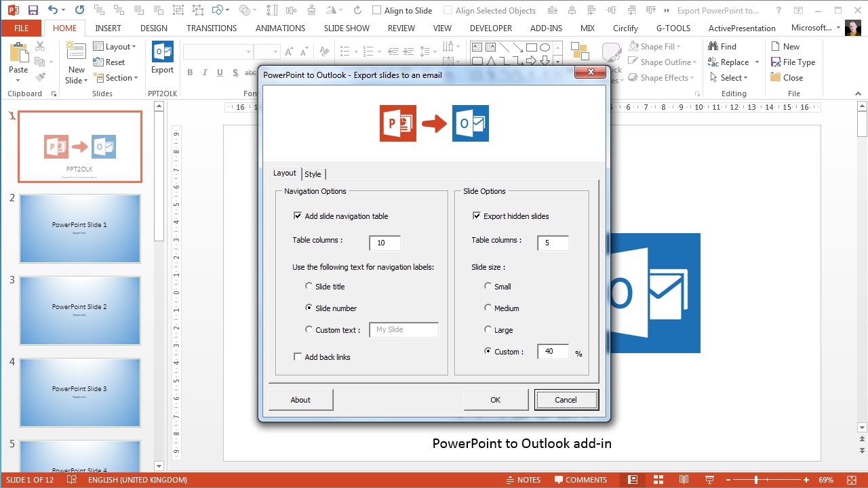
Task: Select the rectangle shape in the shapes gallery
Action: [x=531, y=47]
